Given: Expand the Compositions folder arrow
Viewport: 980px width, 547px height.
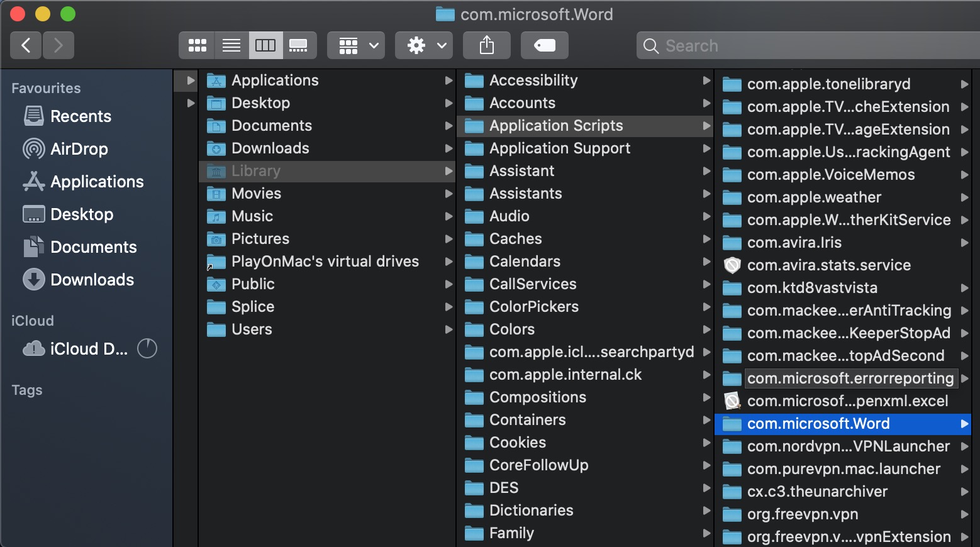Looking at the screenshot, I should (706, 397).
